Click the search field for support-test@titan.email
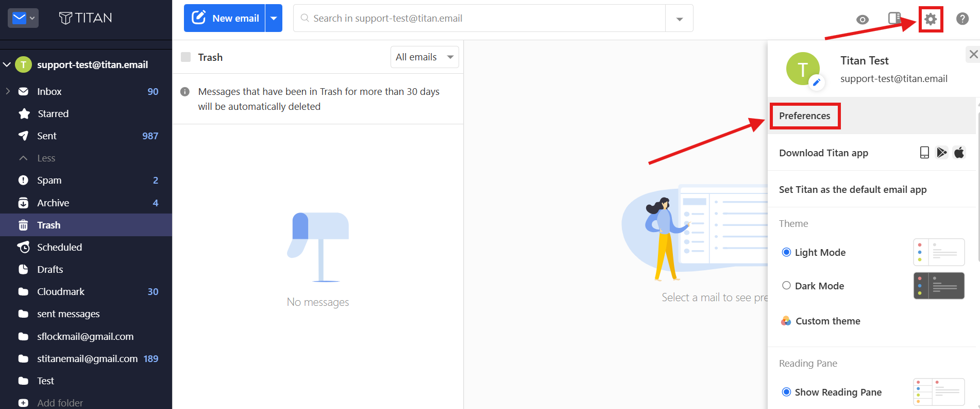980x409 pixels. [479, 19]
